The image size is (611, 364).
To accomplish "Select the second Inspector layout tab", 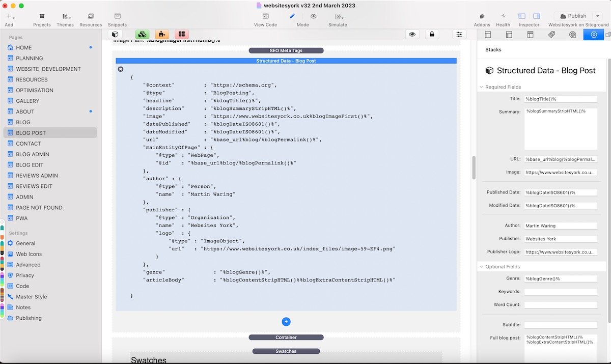I will (x=508, y=35).
